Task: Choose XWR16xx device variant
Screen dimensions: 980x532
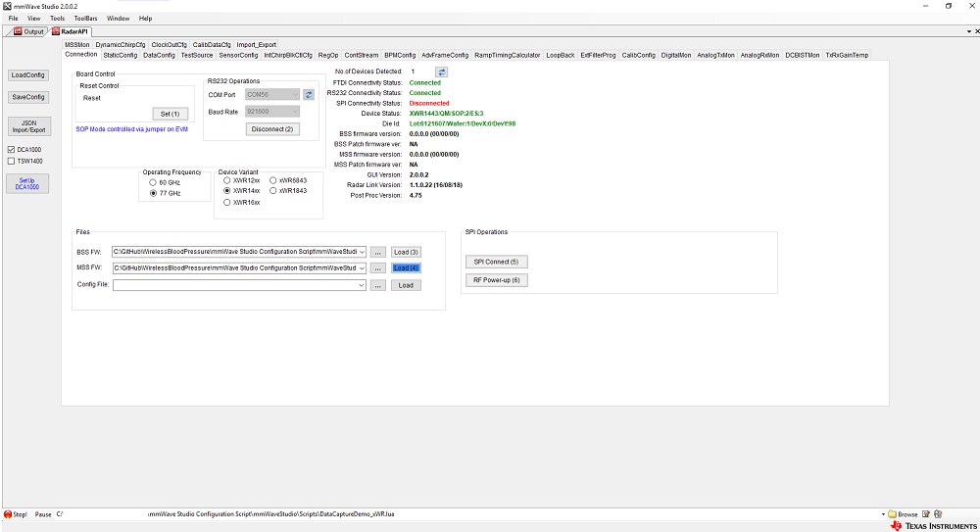Action: [x=227, y=203]
